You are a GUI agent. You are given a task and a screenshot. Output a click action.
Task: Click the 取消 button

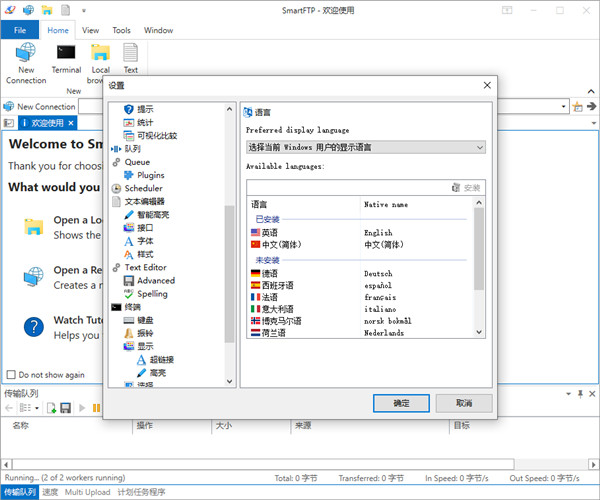point(463,403)
